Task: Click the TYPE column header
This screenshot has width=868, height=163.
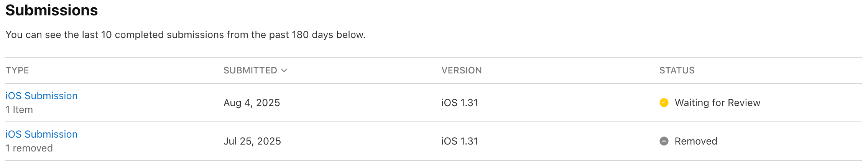Action: pyautogui.click(x=17, y=70)
